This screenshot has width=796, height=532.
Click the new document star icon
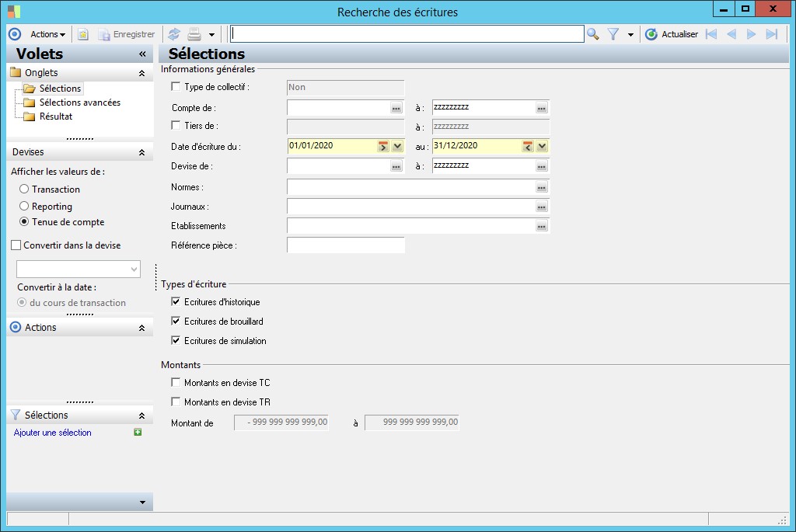click(82, 34)
